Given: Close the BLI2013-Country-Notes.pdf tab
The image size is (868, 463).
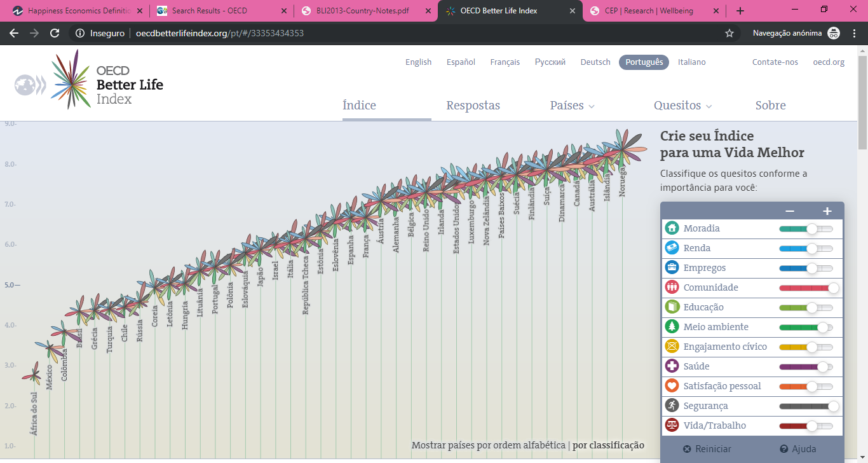Looking at the screenshot, I should tap(428, 11).
